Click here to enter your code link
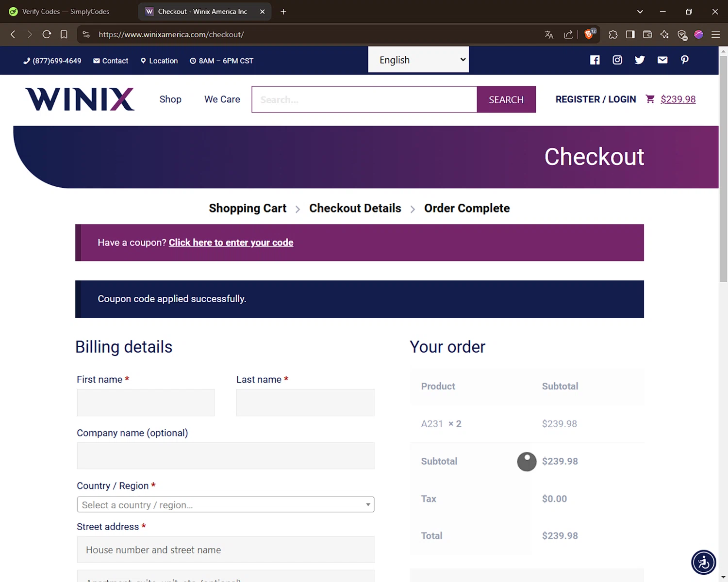 [231, 242]
